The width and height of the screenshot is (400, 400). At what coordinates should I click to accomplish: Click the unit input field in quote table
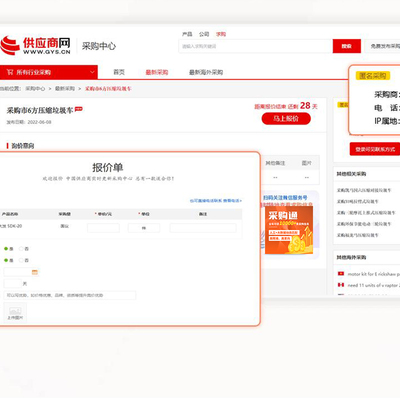tap(144, 228)
